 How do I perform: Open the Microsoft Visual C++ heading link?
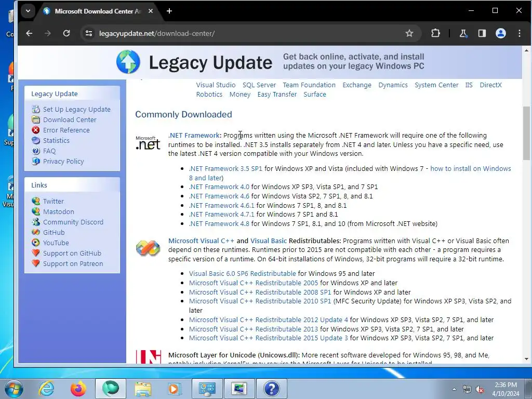(x=201, y=241)
